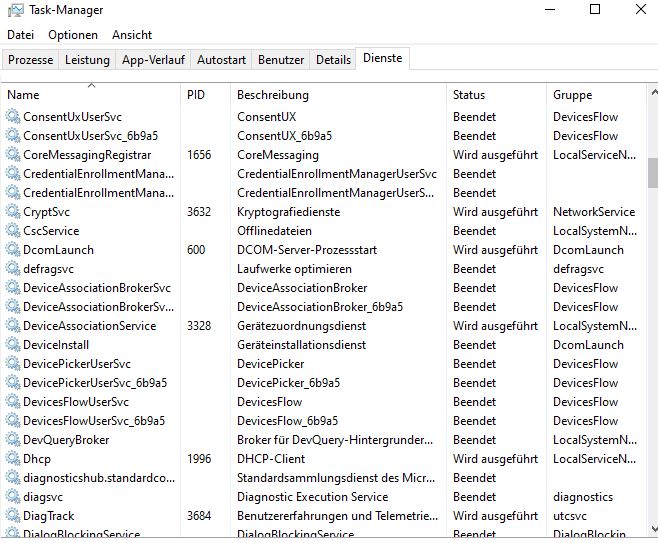
Task: Click the utcsvc group cell
Action: point(569,516)
